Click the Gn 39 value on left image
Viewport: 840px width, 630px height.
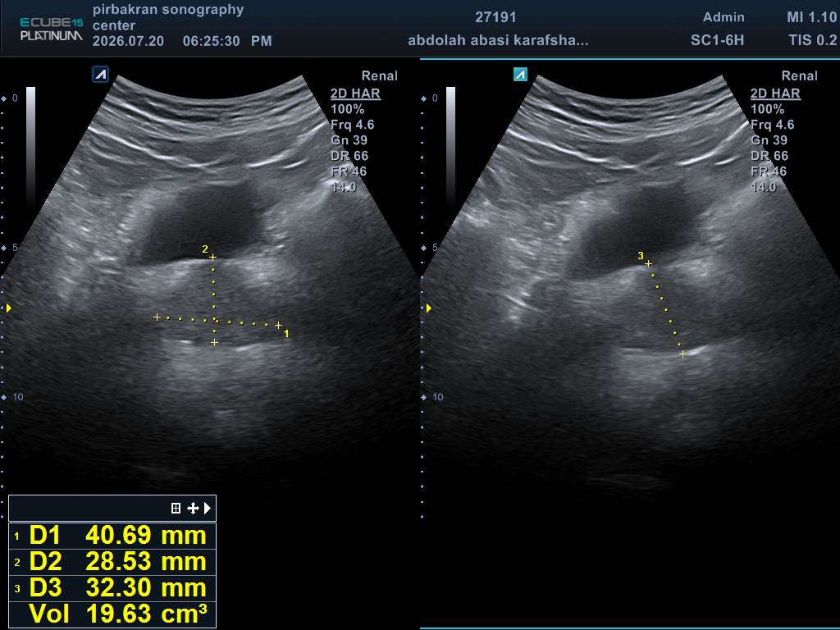click(x=349, y=140)
